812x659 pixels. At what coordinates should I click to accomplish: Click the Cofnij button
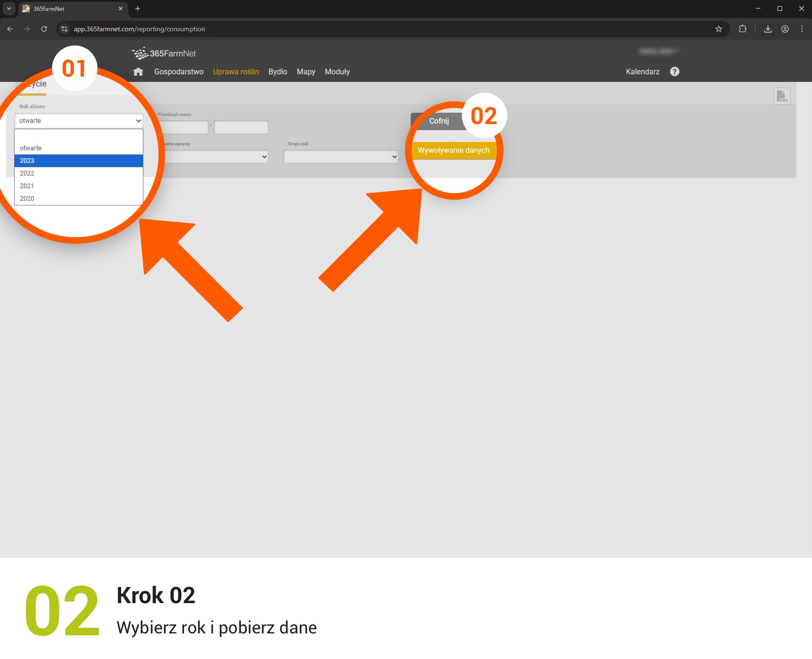point(438,121)
